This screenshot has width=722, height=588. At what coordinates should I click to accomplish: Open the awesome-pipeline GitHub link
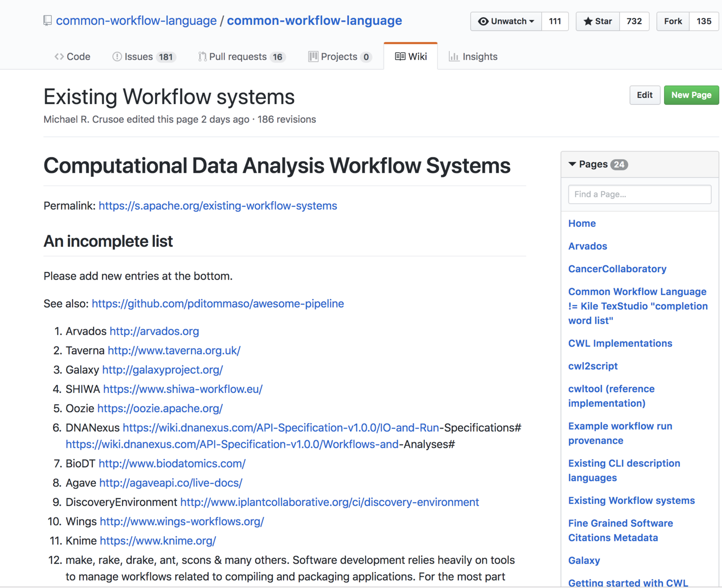(x=218, y=304)
